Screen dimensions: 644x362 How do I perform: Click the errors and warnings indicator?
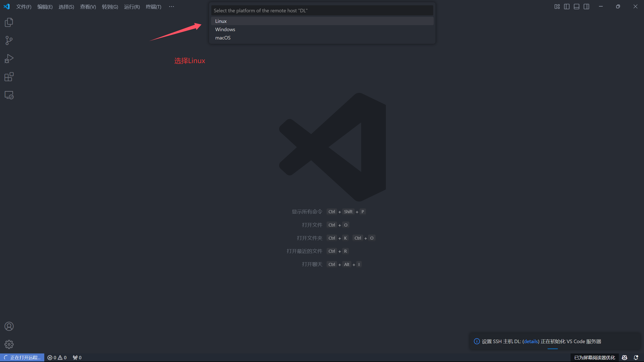[57, 357]
